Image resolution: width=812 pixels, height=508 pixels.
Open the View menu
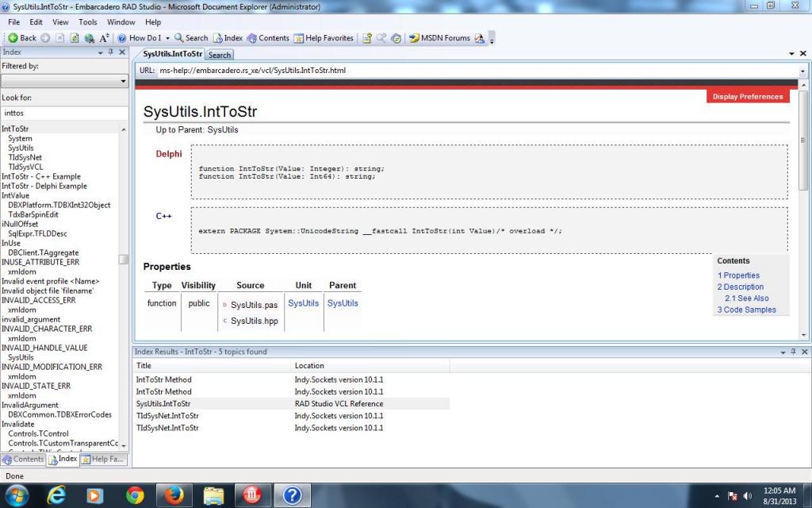click(x=60, y=21)
